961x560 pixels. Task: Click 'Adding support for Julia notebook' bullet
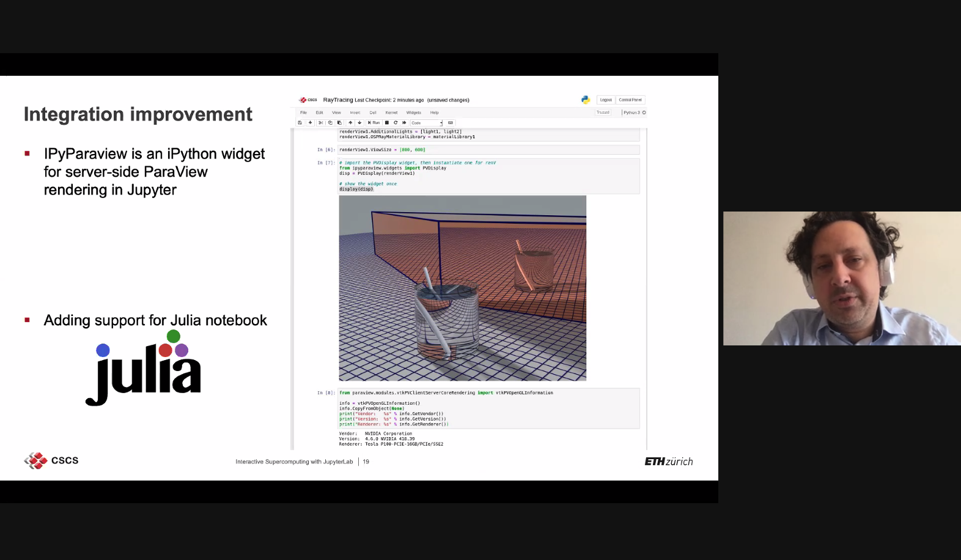coord(155,320)
